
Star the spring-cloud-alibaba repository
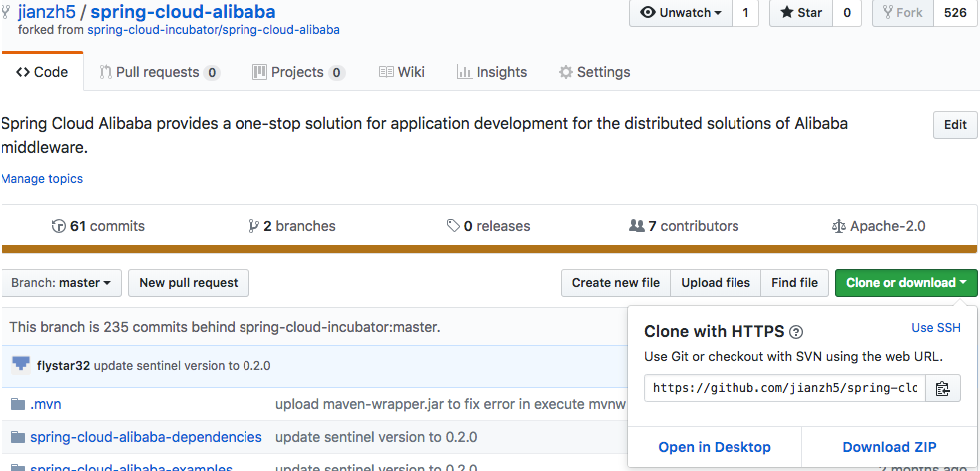tap(800, 13)
